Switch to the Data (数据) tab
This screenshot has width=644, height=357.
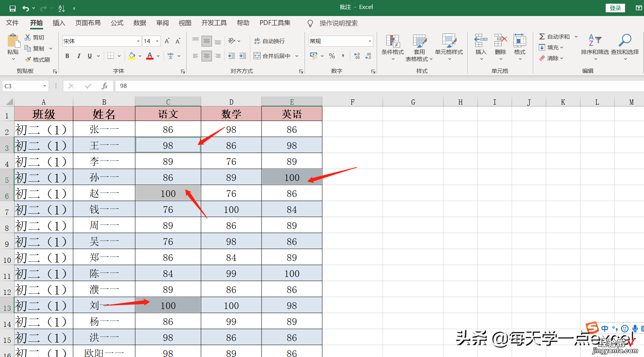(x=139, y=23)
